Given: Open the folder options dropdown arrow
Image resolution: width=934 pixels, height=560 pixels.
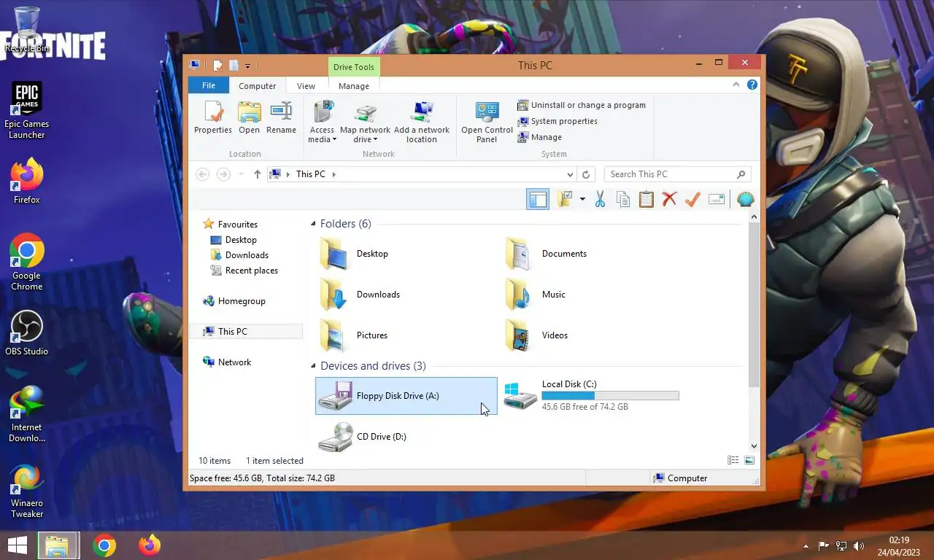Looking at the screenshot, I should point(582,199).
